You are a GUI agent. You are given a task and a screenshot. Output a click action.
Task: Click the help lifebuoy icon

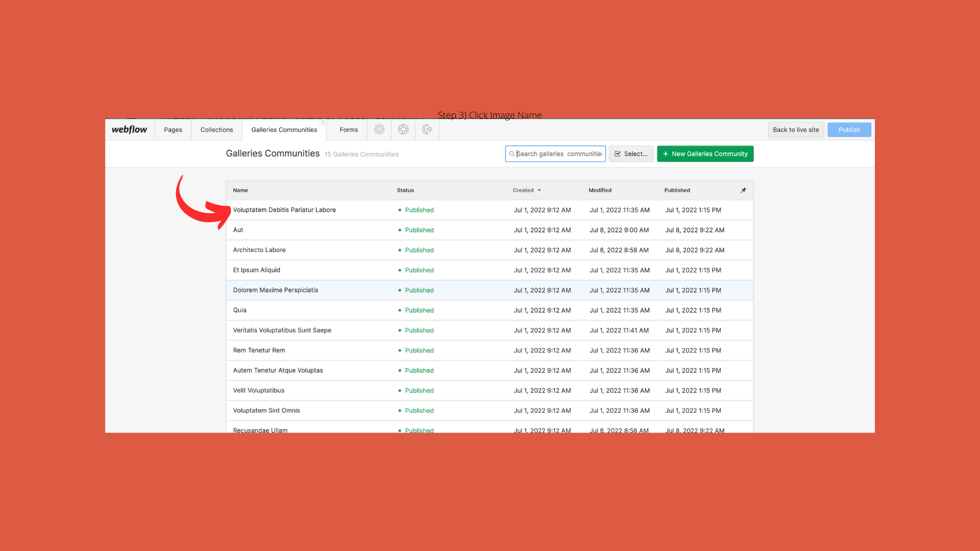(x=403, y=130)
